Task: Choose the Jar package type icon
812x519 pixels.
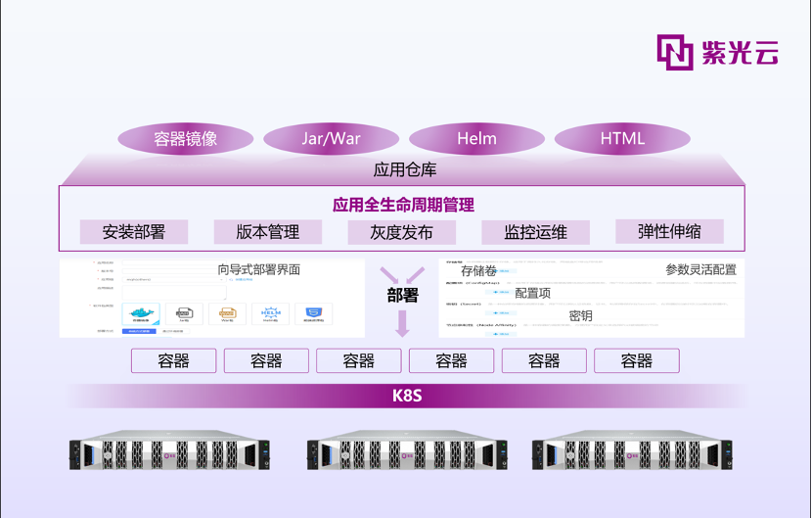Action: pyautogui.click(x=184, y=313)
